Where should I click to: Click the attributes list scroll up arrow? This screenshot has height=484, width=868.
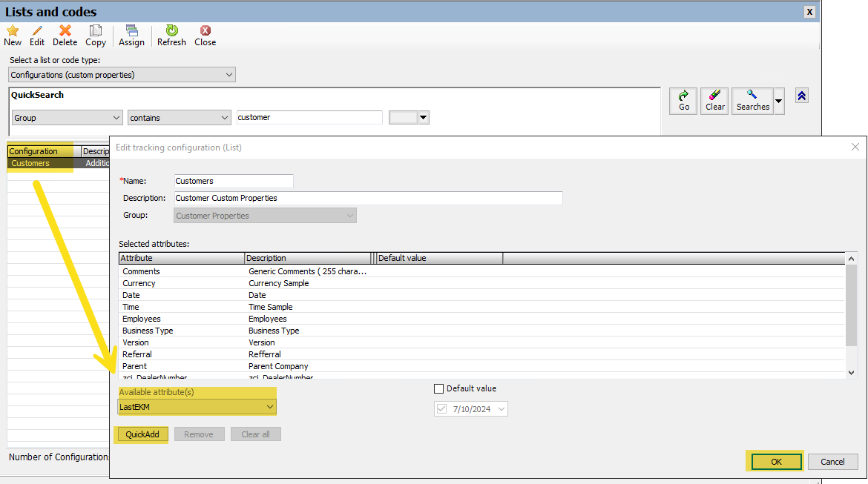[852, 259]
